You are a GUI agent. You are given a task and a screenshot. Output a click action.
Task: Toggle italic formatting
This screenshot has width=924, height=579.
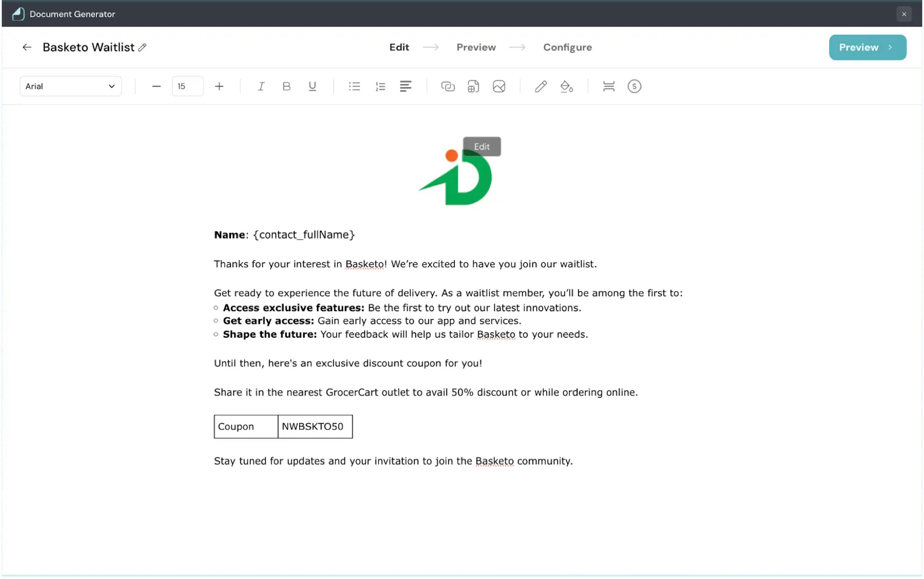click(x=261, y=87)
